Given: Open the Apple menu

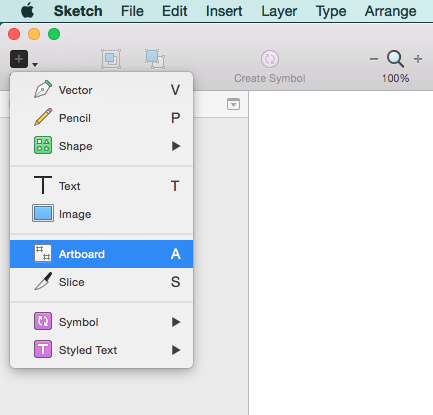Looking at the screenshot, I should click(x=27, y=11).
